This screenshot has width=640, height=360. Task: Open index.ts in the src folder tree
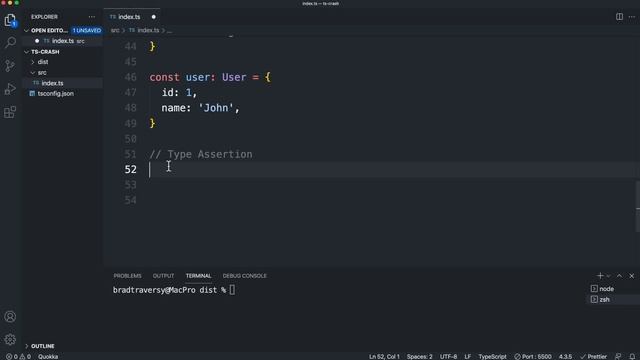[x=52, y=83]
